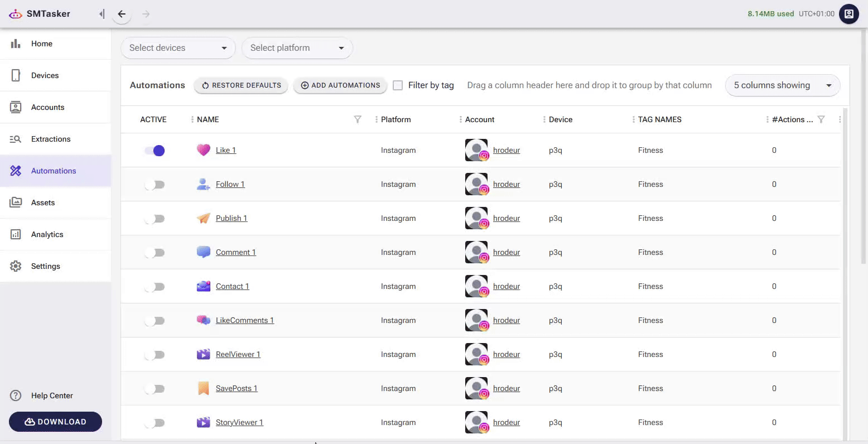The image size is (868, 444).
Task: Open the #Actions column filter icon
Action: tap(821, 119)
